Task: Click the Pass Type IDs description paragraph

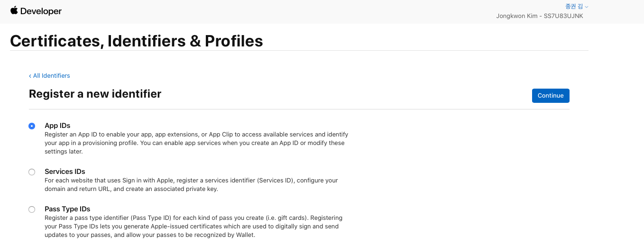Action: tap(193, 227)
